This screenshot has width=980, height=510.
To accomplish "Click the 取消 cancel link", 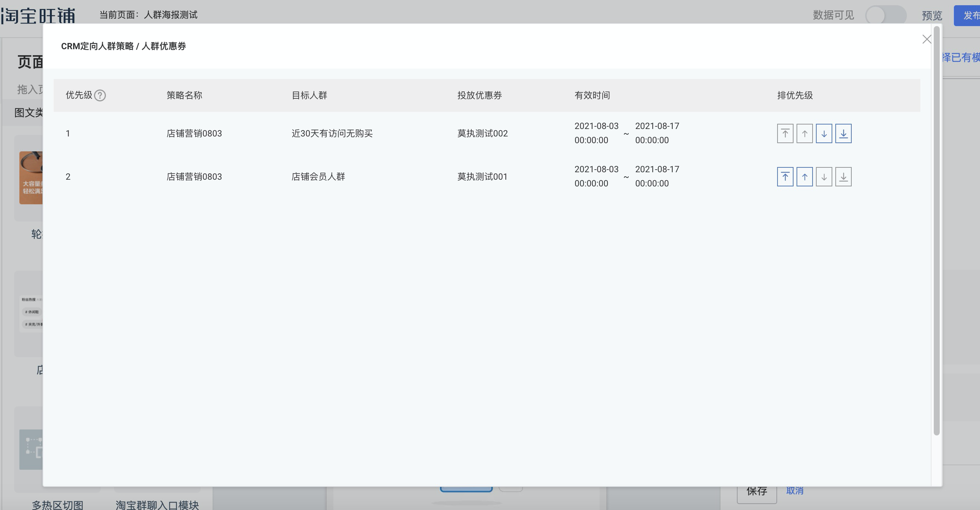I will tap(794, 491).
